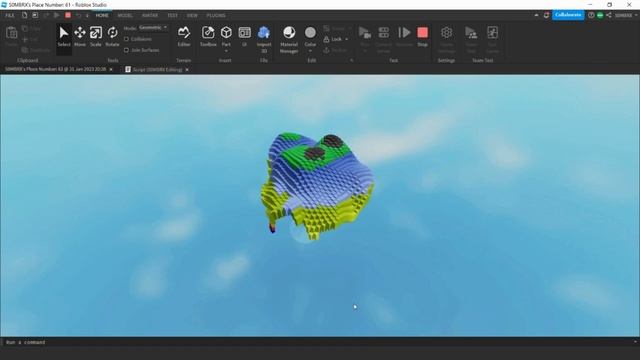Click the share icon near username
Viewport: 640px width, 360px height.
pyautogui.click(x=609, y=15)
